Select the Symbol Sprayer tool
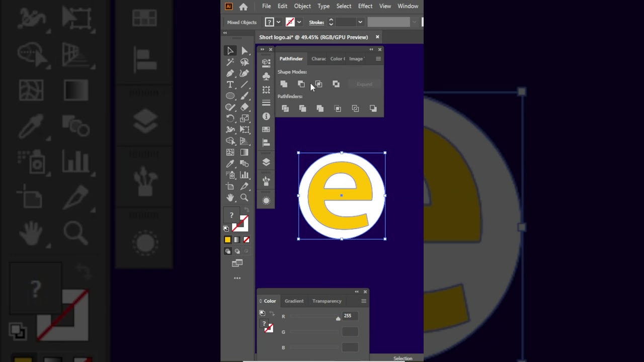The width and height of the screenshot is (644, 362). tap(230, 175)
